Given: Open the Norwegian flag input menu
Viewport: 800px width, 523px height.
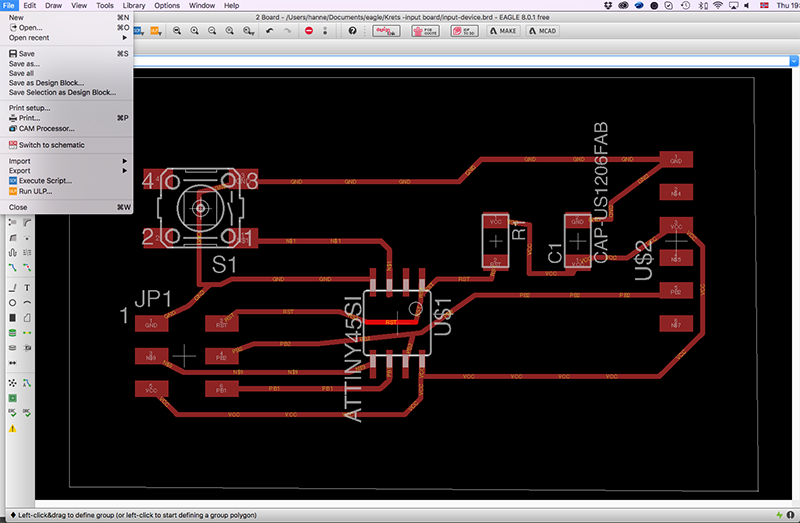Looking at the screenshot, I should pos(764,5).
